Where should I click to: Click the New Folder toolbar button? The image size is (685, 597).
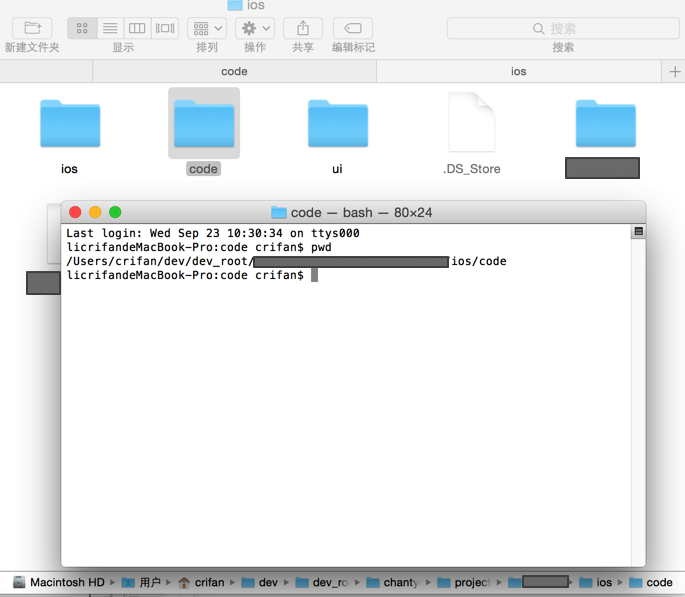[x=32, y=28]
